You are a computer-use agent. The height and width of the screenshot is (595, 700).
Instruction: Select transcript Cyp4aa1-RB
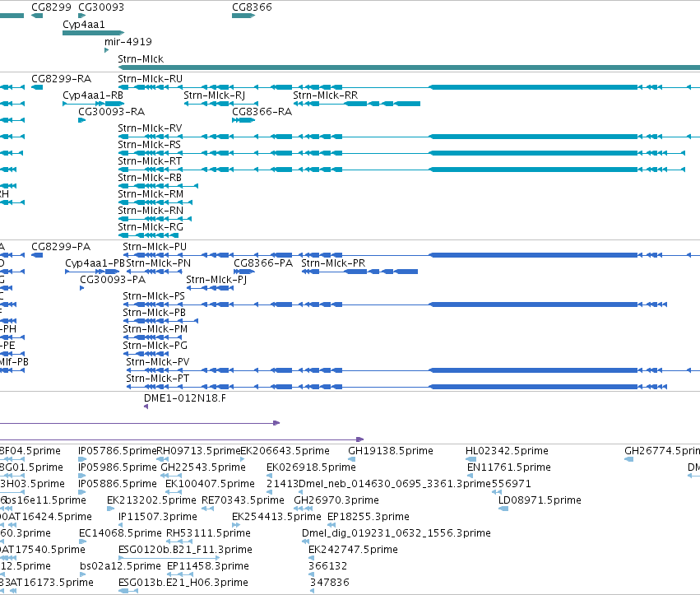point(93,95)
